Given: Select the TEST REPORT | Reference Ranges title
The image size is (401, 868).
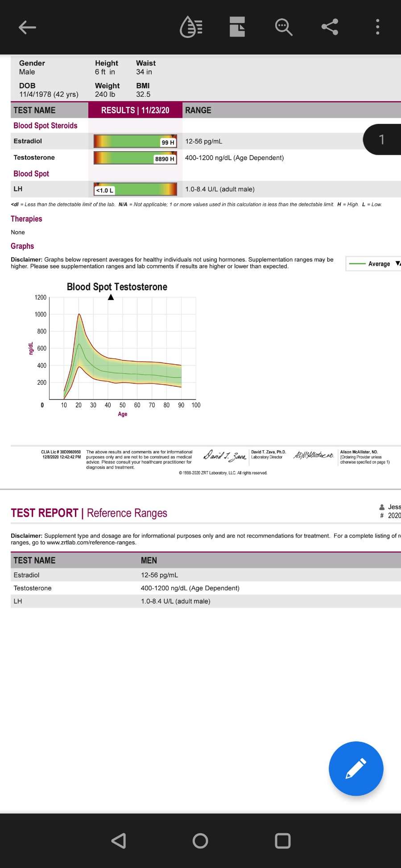Looking at the screenshot, I should [89, 513].
